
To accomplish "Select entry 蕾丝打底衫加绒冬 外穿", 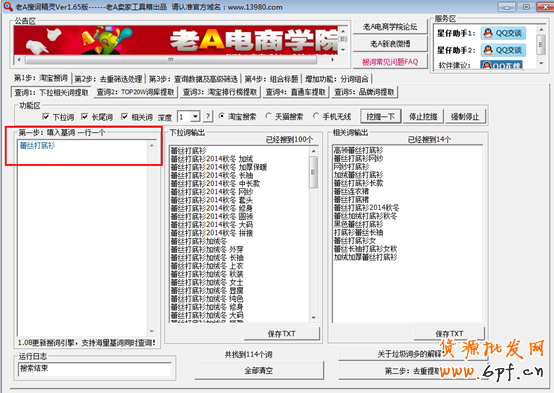I will (x=207, y=250).
